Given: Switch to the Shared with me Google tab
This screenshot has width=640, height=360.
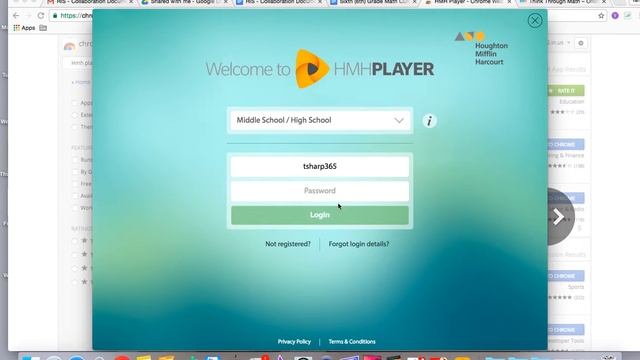Looking at the screenshot, I should click(x=184, y=2).
